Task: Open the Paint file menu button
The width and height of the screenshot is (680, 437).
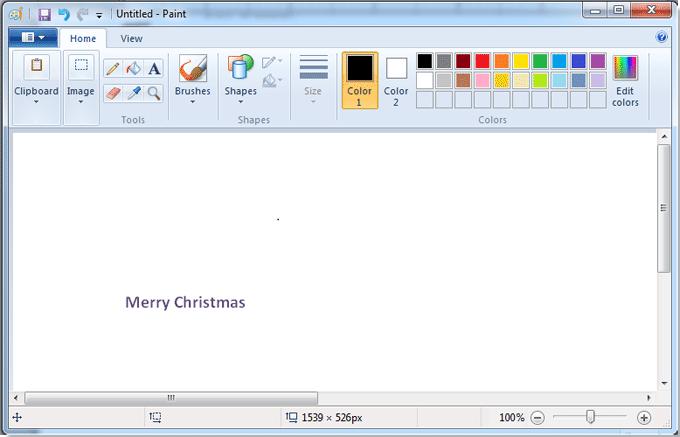Action: point(33,38)
